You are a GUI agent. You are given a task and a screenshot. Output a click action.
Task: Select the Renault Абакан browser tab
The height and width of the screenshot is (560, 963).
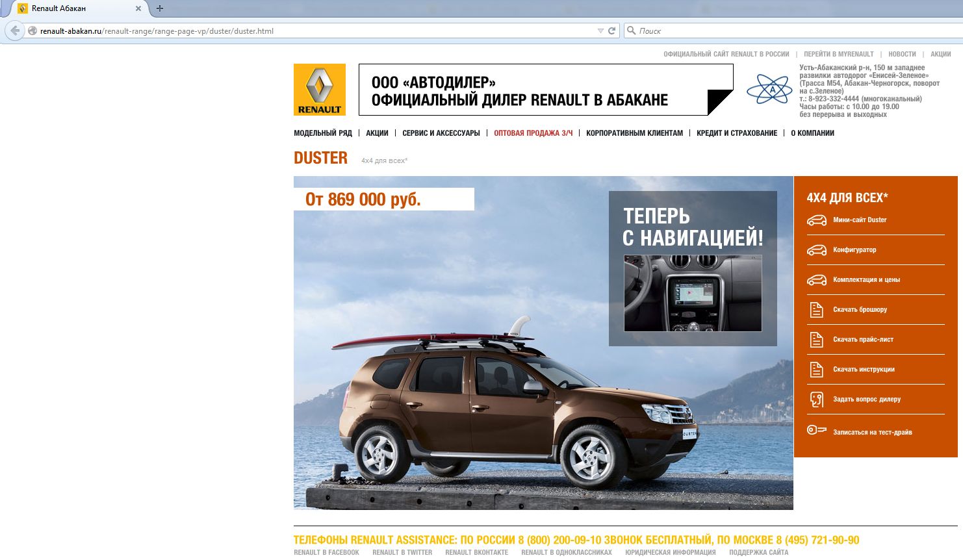(79, 8)
